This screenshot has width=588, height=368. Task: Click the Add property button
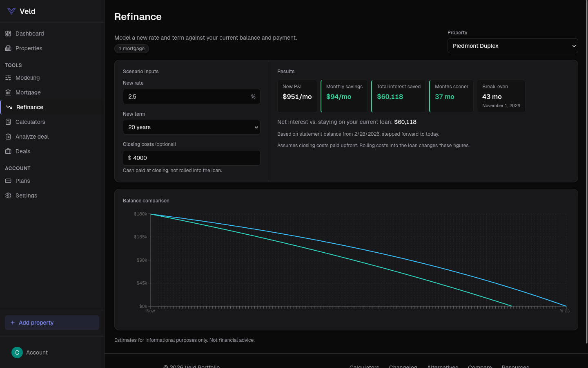click(52, 323)
